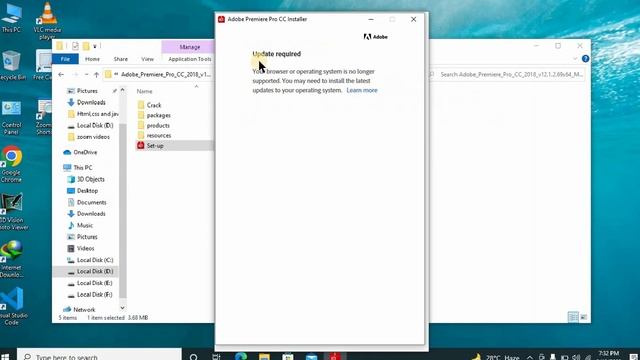The width and height of the screenshot is (640, 360).
Task: Switch to Share ribbon tab in Explorer
Action: pyautogui.click(x=120, y=59)
